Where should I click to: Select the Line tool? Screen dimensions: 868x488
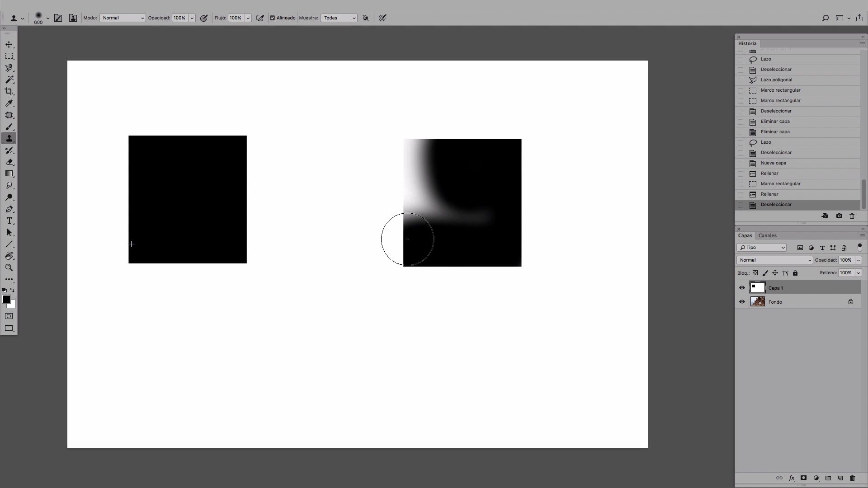click(x=9, y=244)
